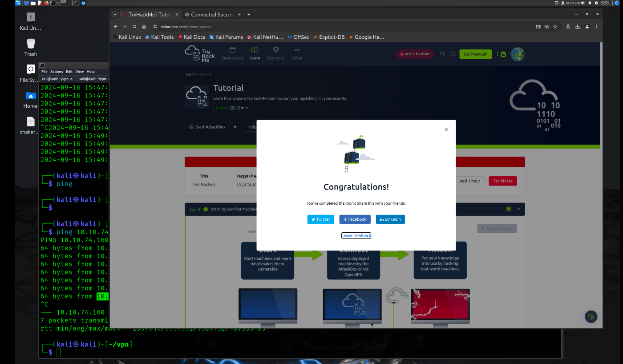Open the OffSec bookmark
The width and height of the screenshot is (623, 364).
pyautogui.click(x=298, y=37)
